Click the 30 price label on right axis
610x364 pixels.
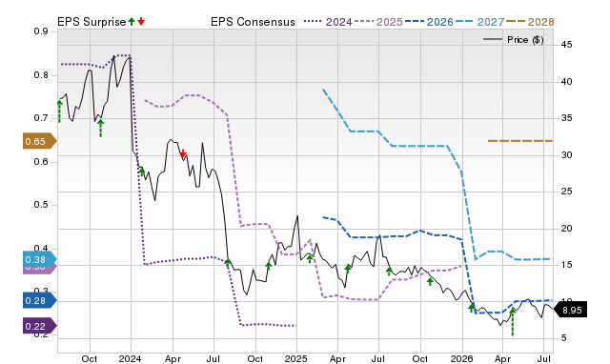click(x=567, y=154)
